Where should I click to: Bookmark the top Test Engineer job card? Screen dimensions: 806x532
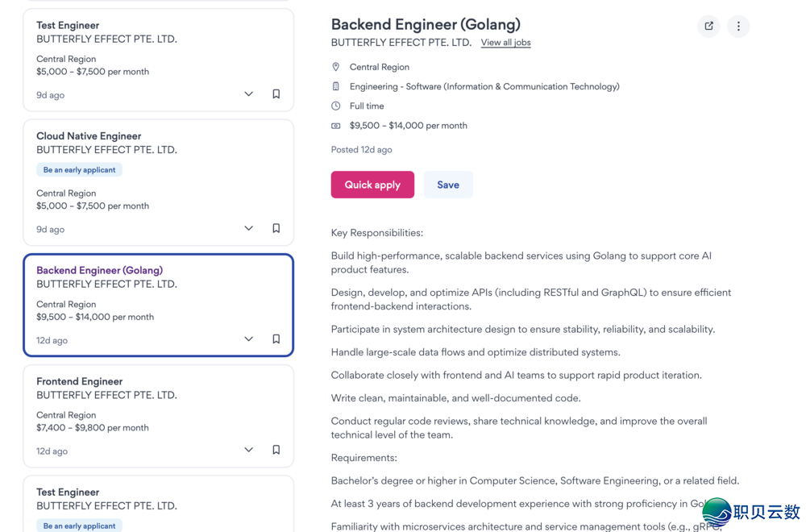[x=276, y=94]
